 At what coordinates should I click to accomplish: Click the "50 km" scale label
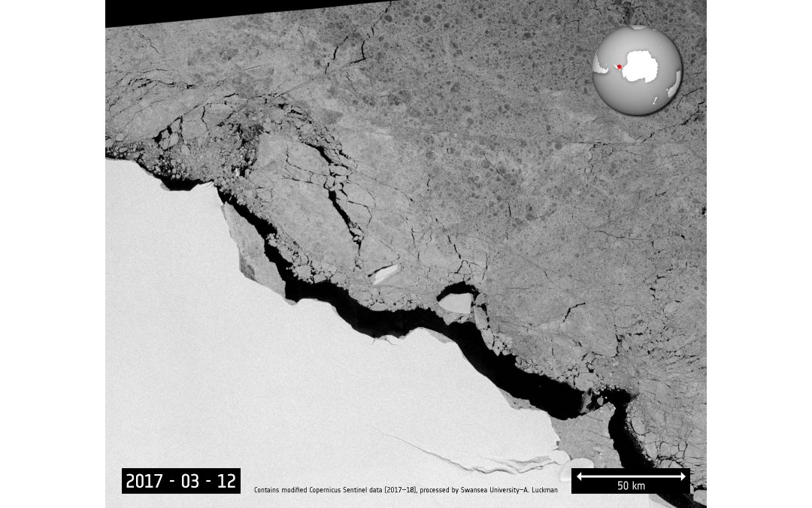pos(631,486)
